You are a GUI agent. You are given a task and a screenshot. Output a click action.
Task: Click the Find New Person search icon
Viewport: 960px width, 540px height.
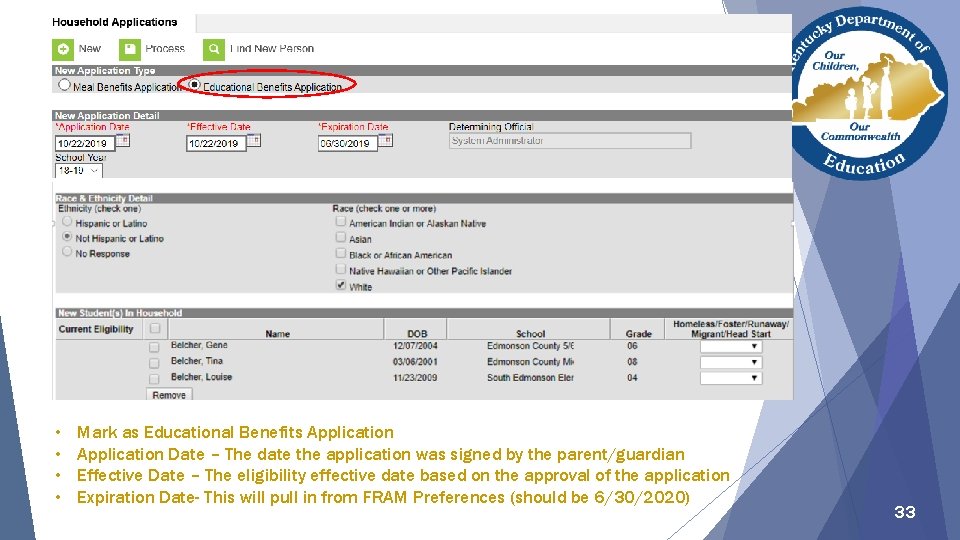(x=214, y=50)
